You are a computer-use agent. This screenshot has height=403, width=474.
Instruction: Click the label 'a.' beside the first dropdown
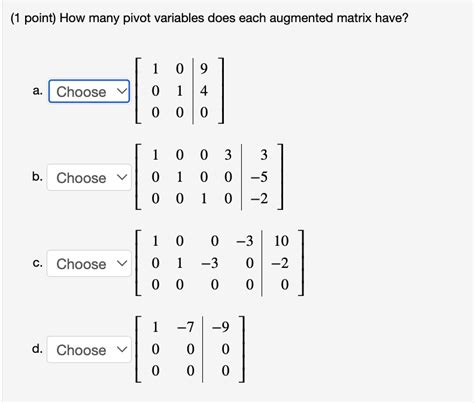pyautogui.click(x=37, y=90)
